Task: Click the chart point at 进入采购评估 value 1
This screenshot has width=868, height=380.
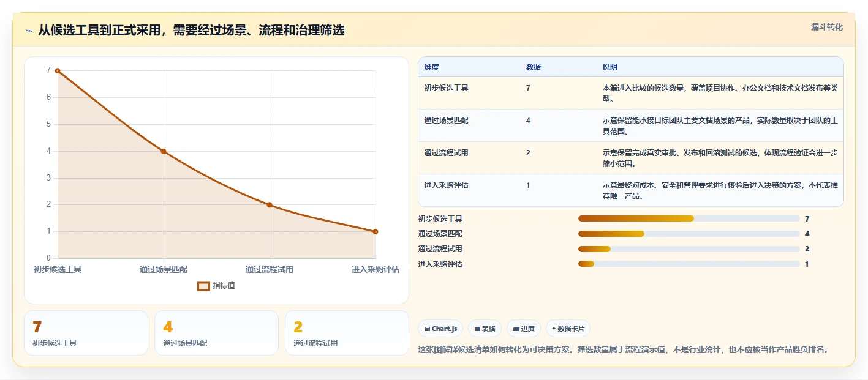Action: click(376, 231)
